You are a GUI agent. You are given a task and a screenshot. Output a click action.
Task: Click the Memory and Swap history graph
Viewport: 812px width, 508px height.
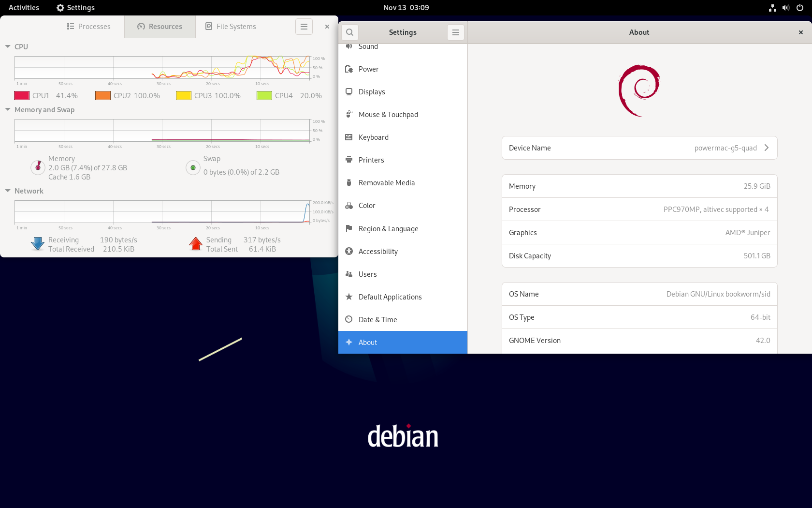162,131
